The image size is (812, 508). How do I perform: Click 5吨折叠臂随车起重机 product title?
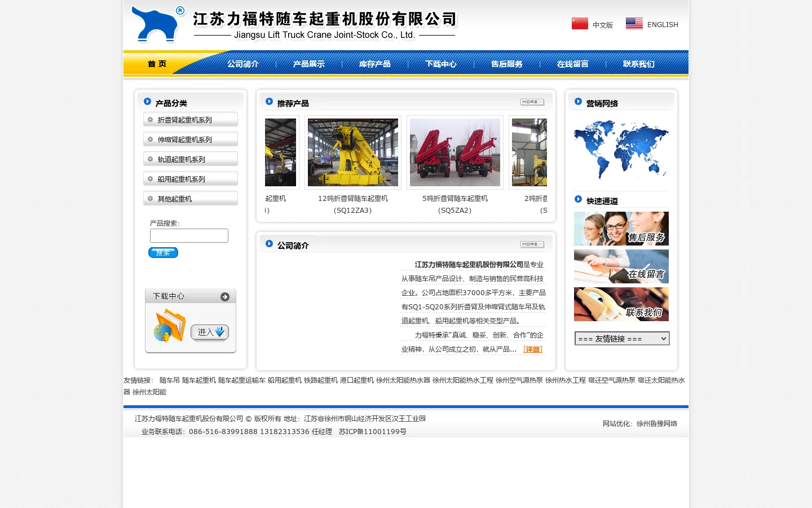tap(455, 199)
